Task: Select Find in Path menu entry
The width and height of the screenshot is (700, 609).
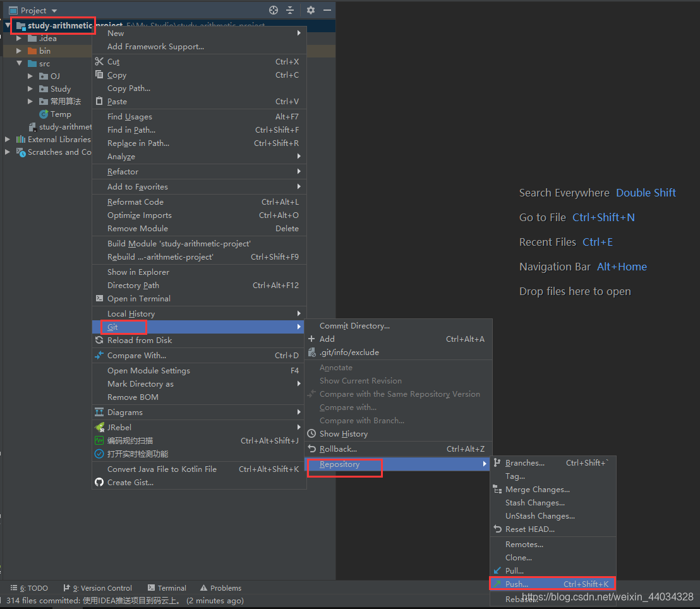Action: click(199, 130)
